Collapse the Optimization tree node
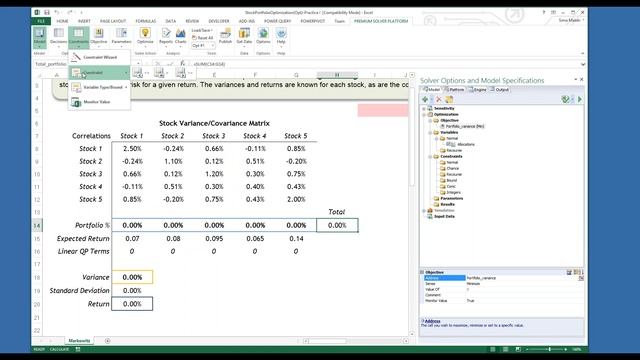This screenshot has height=360, width=640. point(424,115)
